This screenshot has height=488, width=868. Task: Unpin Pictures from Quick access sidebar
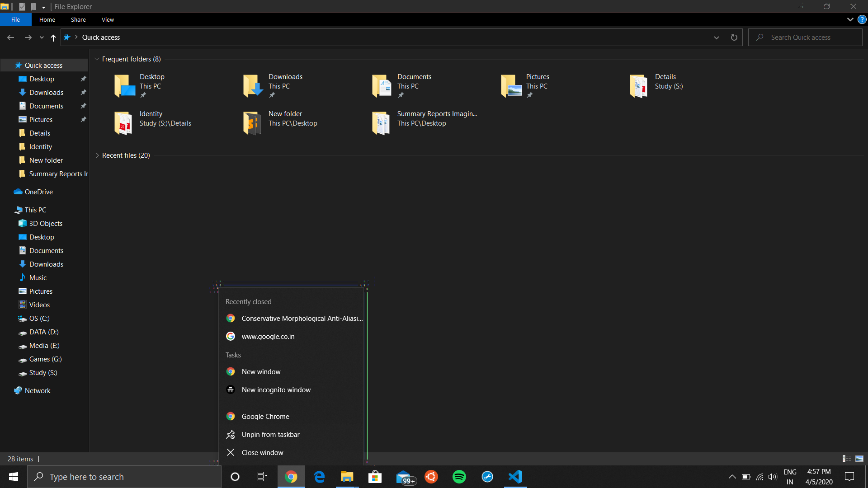click(83, 119)
